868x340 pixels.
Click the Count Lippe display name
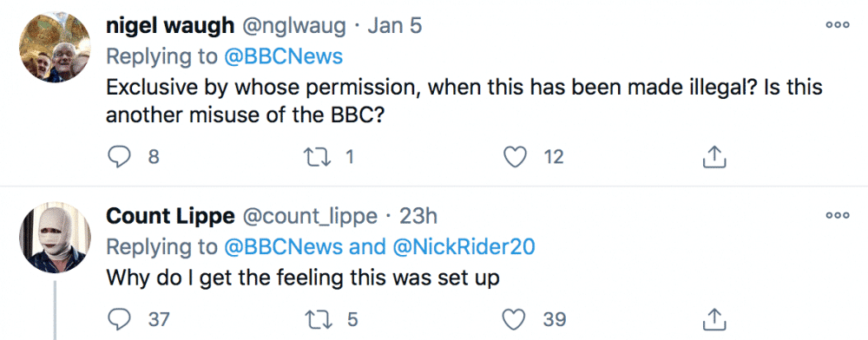(x=170, y=217)
